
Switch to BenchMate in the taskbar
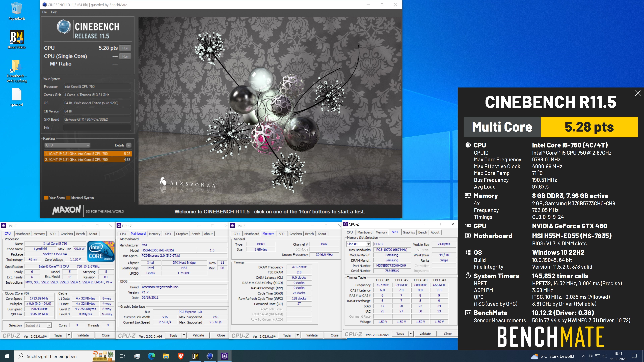[195, 356]
